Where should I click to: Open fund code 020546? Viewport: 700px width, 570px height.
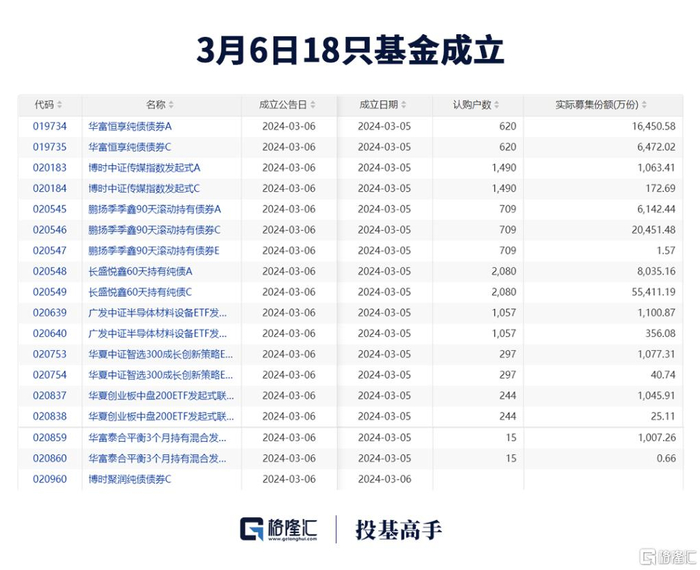[50, 230]
